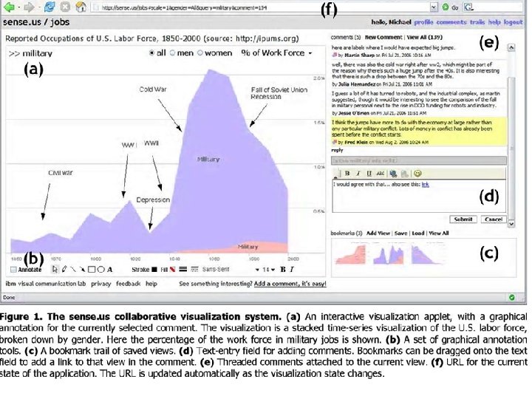Viewport: 532px width, 399px height.
Task: Open the back button history arrow
Action: coord(19,7)
